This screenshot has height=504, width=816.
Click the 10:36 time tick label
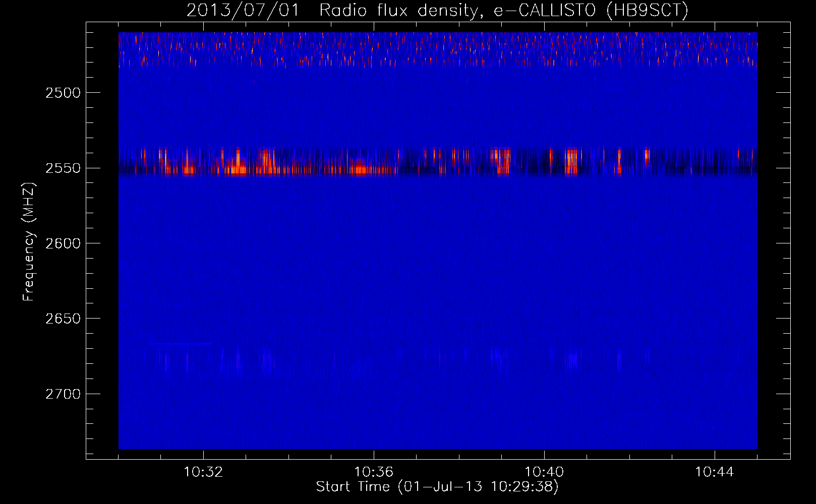[374, 472]
